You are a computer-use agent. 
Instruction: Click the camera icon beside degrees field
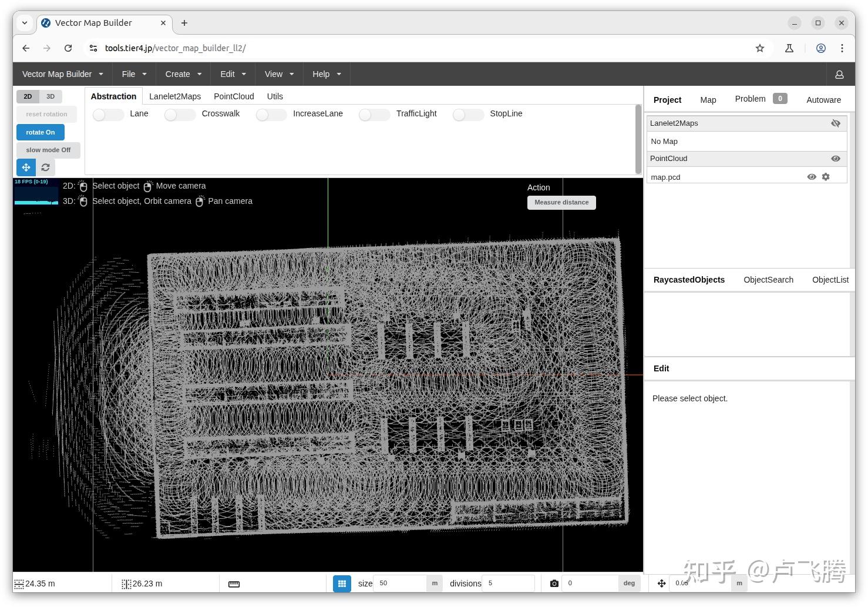coord(554,583)
